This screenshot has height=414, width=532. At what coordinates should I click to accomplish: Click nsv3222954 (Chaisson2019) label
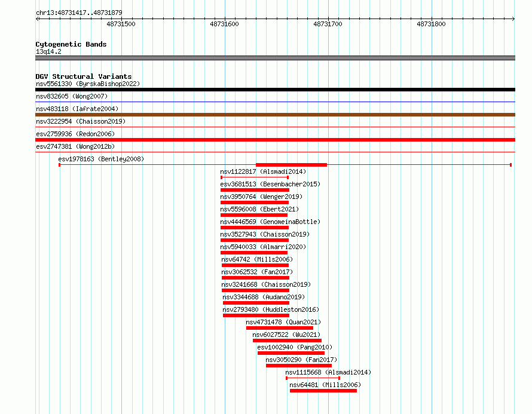pos(81,121)
